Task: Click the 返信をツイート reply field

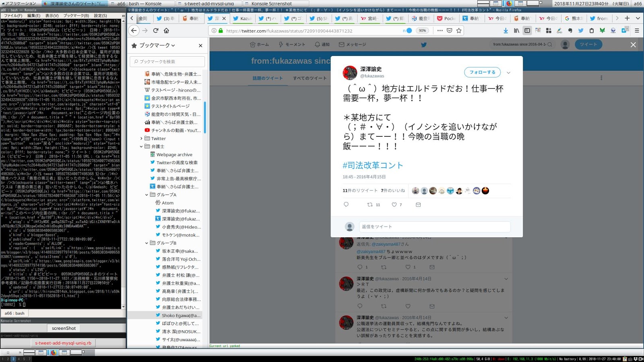Action: pos(435,227)
